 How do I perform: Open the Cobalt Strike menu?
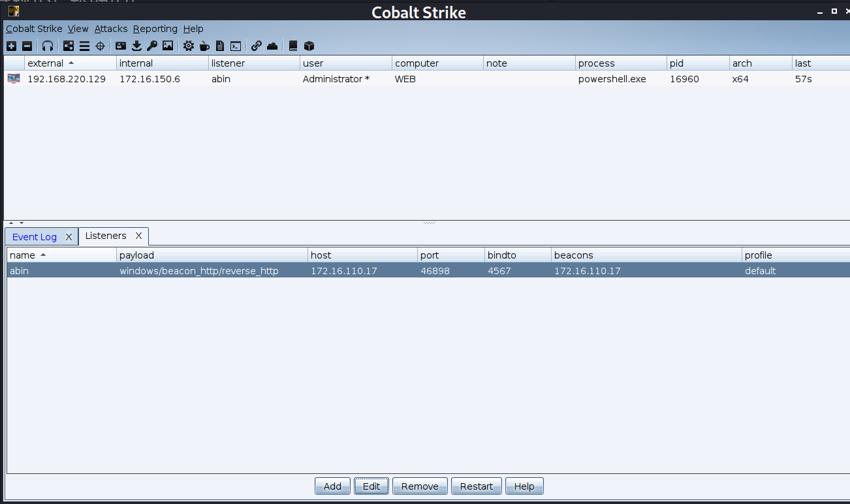pyautogui.click(x=34, y=29)
